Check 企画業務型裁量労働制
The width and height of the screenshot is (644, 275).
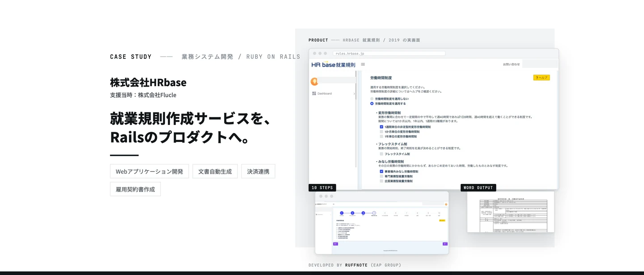tap(381, 181)
